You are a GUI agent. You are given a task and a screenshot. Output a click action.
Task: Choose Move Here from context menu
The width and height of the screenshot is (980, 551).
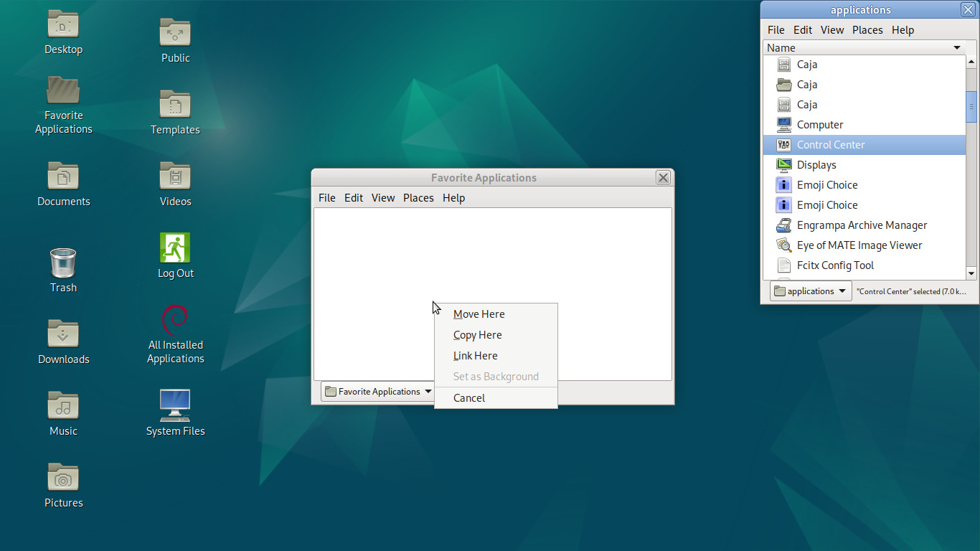coord(496,314)
